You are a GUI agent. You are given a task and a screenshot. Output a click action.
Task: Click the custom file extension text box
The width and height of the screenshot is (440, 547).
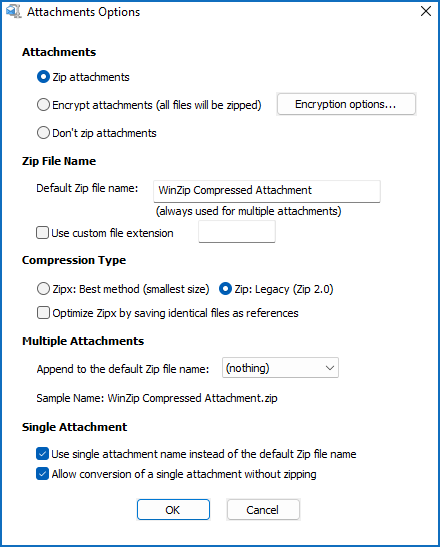coord(237,232)
